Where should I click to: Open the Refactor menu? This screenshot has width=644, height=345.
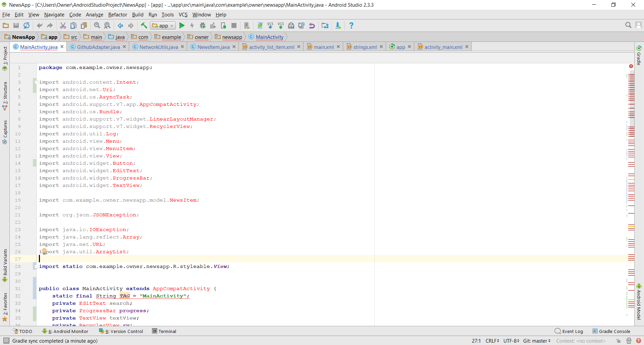[117, 15]
